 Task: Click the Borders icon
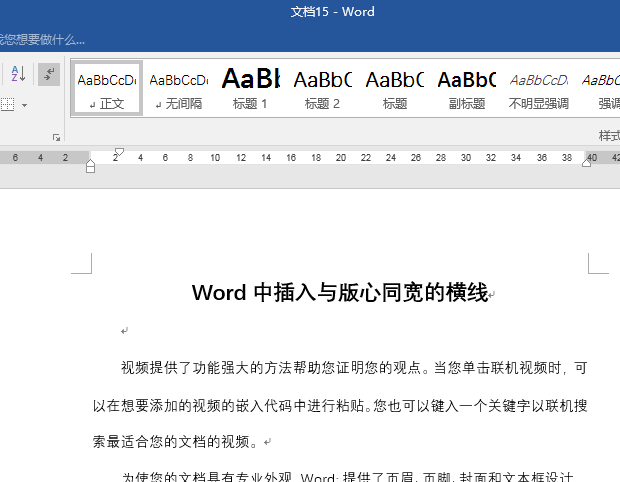pyautogui.click(x=7, y=104)
